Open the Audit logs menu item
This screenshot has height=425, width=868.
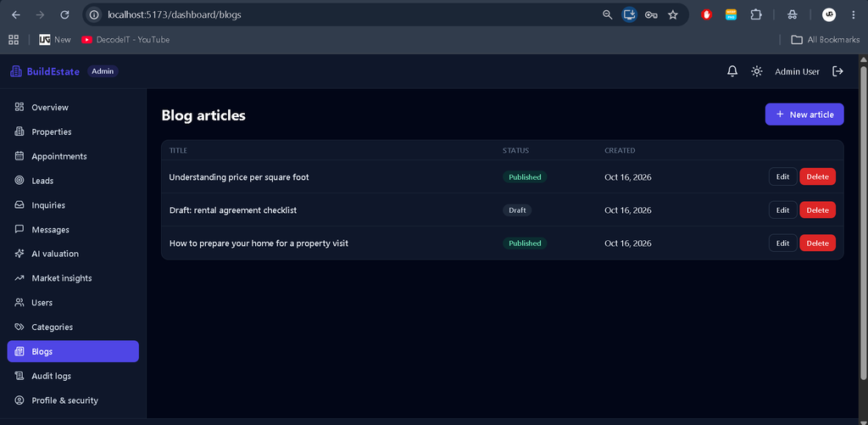[73, 376]
